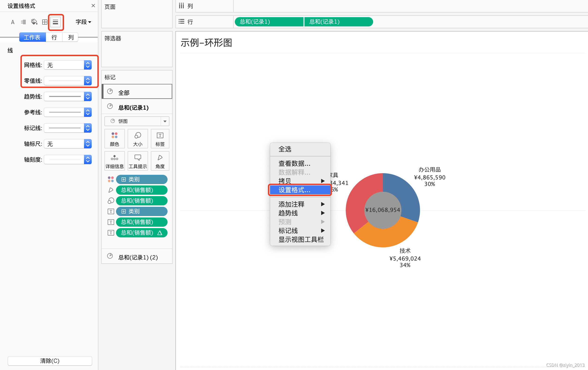The height and width of the screenshot is (370, 588).
Task: Open the Shading paint bucket icon
Action: click(34, 22)
